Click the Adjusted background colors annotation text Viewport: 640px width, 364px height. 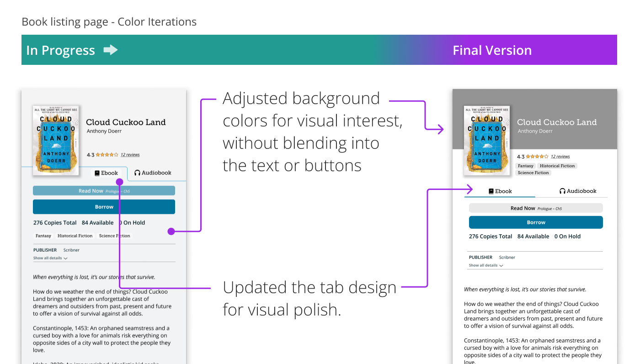(313, 132)
